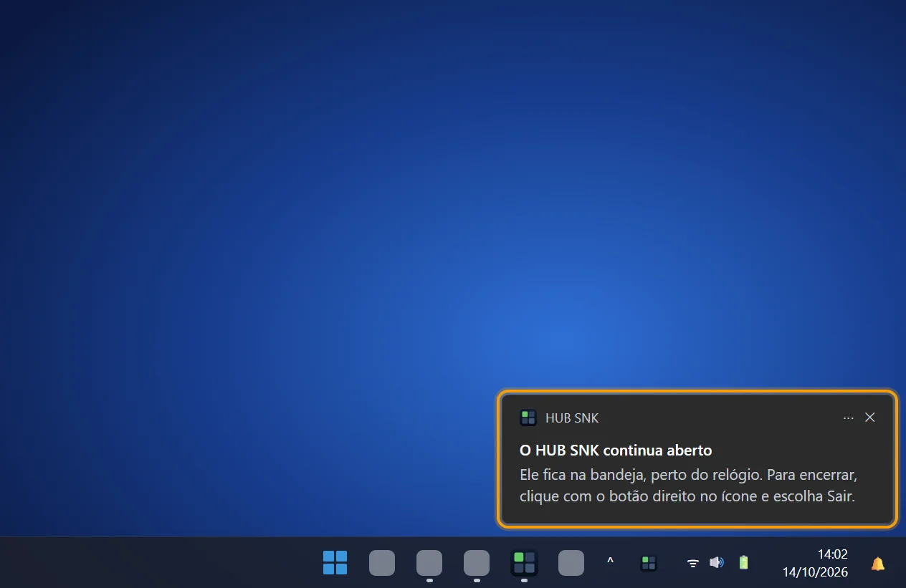Click the heading "O HUB SNK continua aberto"

click(x=616, y=450)
